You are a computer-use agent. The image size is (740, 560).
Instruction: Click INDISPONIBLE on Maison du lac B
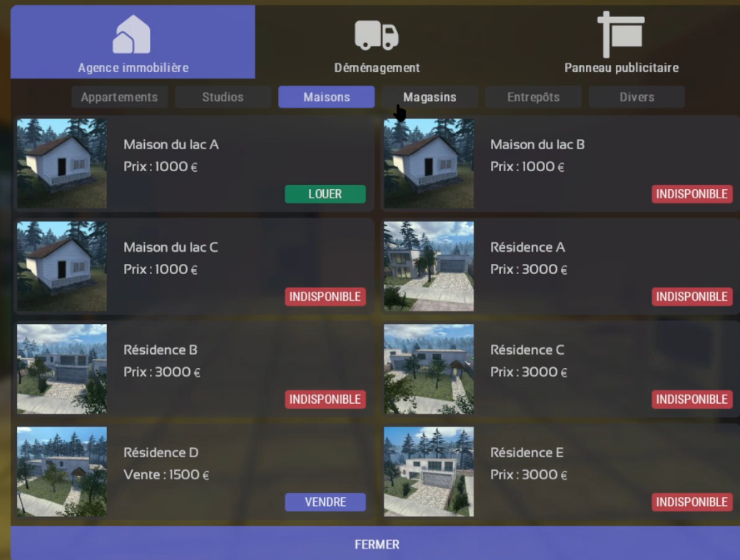coord(691,194)
